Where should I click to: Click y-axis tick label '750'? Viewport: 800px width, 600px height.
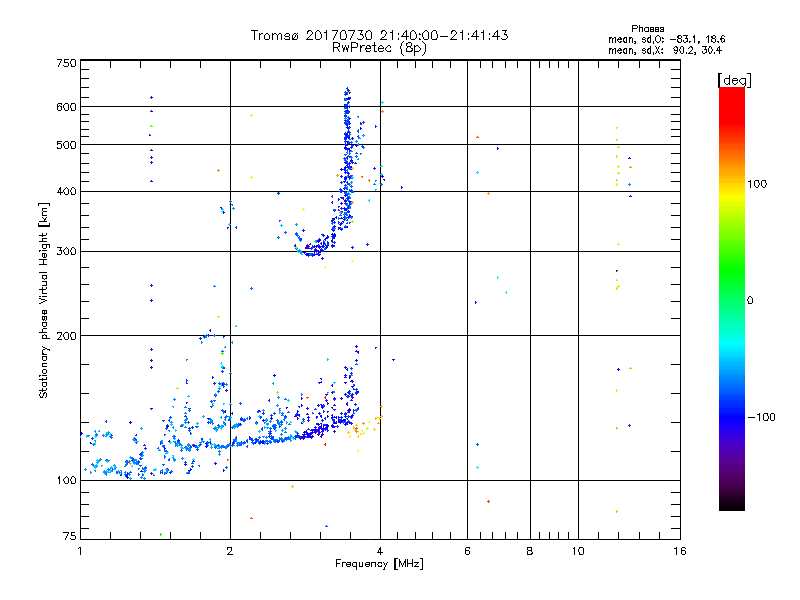click(x=66, y=63)
